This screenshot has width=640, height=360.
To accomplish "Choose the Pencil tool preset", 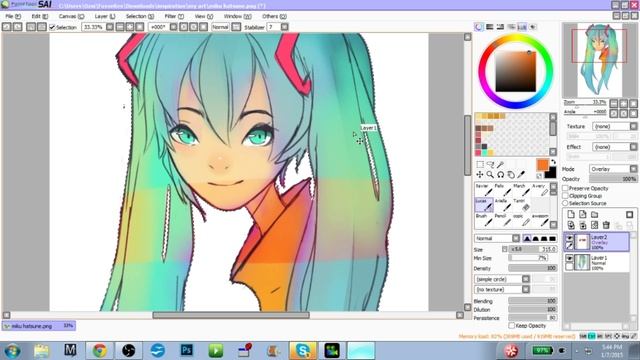I will [x=502, y=220].
